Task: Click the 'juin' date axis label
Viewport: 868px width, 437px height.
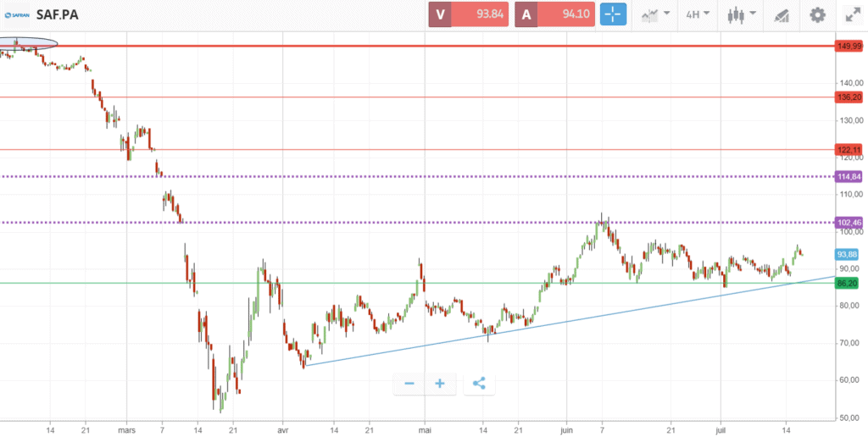Action: pos(567,429)
